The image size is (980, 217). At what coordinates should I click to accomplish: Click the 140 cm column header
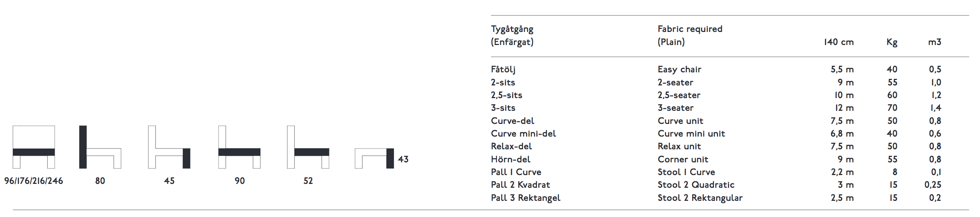839,42
